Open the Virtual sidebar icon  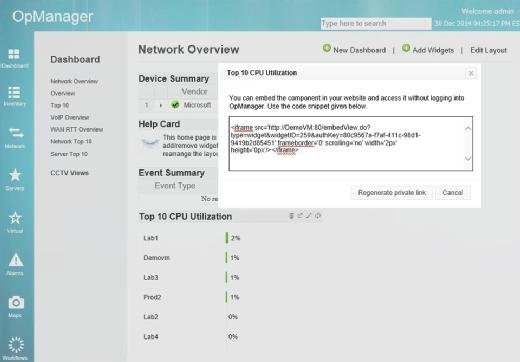pyautogui.click(x=15, y=218)
